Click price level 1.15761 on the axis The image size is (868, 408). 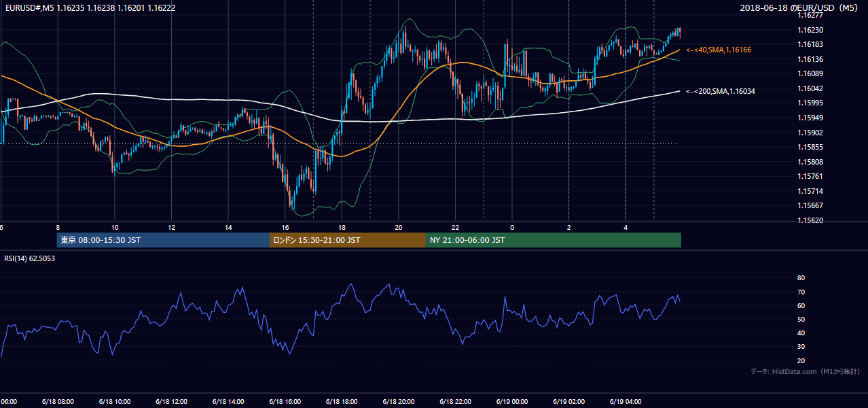[810, 176]
